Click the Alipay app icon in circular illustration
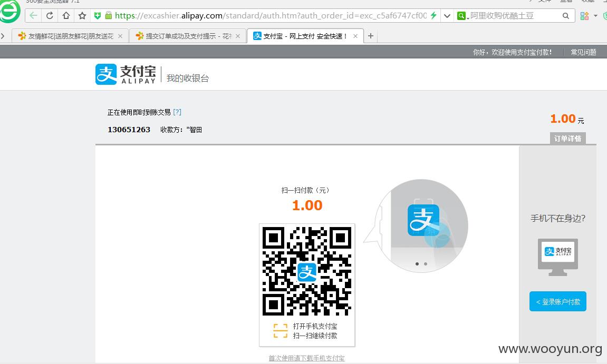This screenshot has height=364, width=607. coord(423,220)
